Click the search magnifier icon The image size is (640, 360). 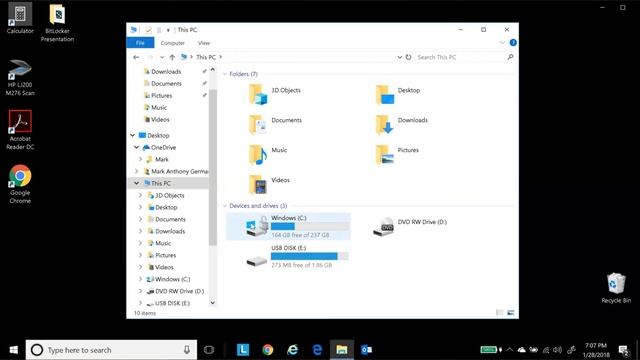pyautogui.click(x=510, y=57)
